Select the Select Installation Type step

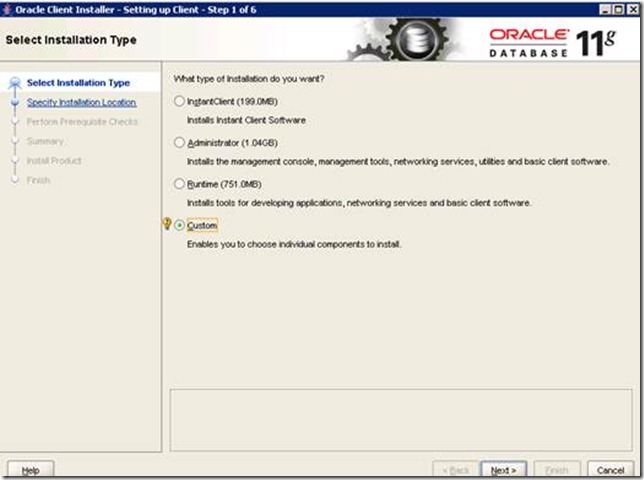click(x=78, y=83)
